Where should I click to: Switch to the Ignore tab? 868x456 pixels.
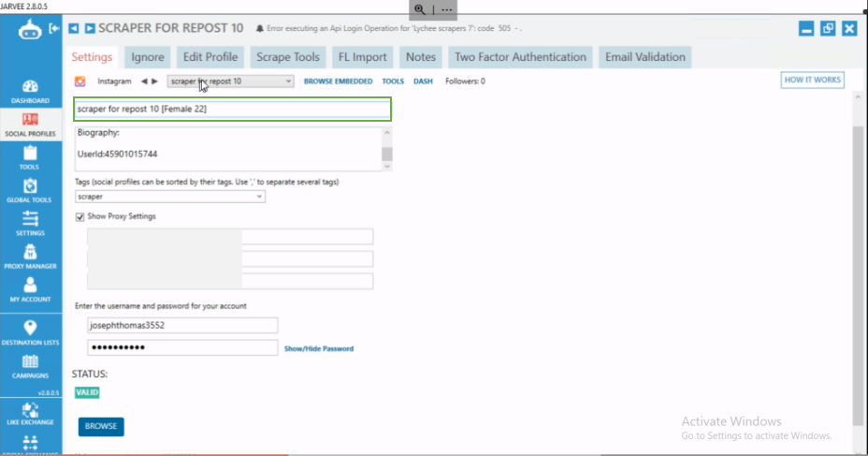click(148, 57)
